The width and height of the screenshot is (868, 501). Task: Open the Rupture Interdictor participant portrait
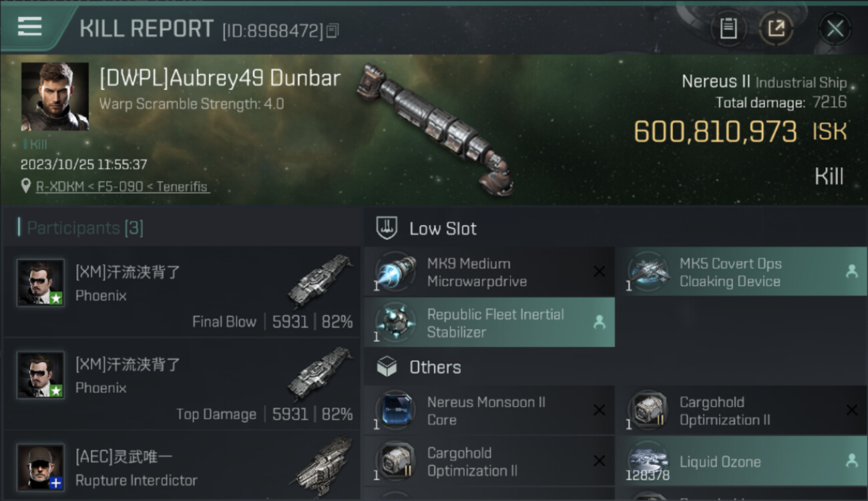(41, 467)
